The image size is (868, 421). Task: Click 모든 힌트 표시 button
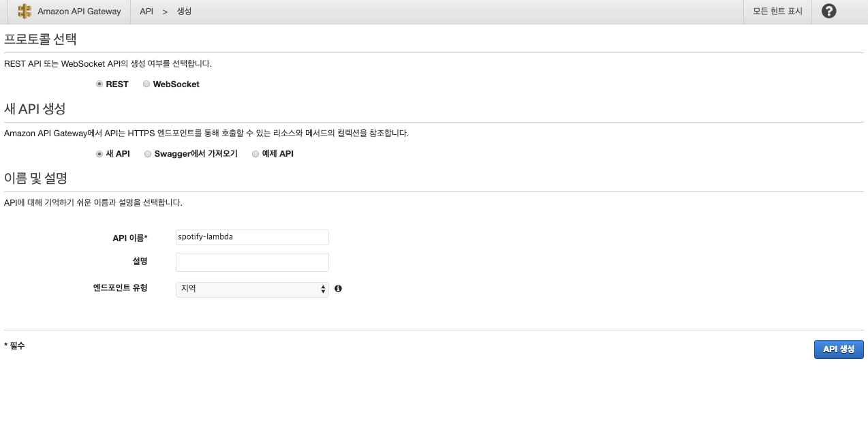(x=777, y=12)
